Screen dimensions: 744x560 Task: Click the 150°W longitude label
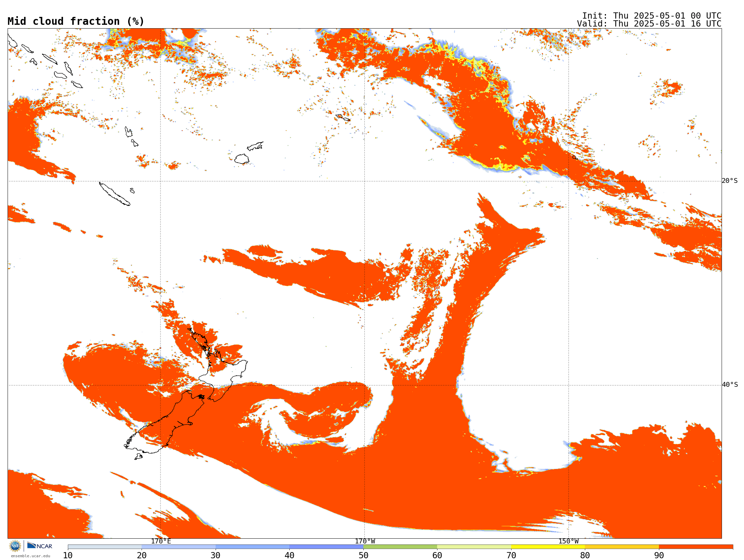(x=568, y=541)
